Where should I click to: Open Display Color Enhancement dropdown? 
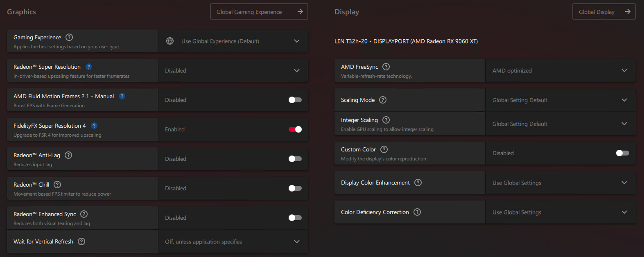coord(560,183)
